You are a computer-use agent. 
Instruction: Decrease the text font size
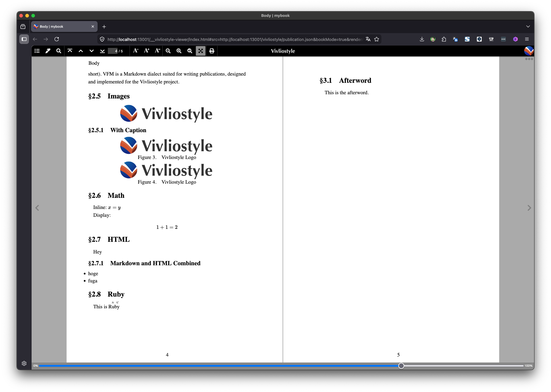pos(136,51)
